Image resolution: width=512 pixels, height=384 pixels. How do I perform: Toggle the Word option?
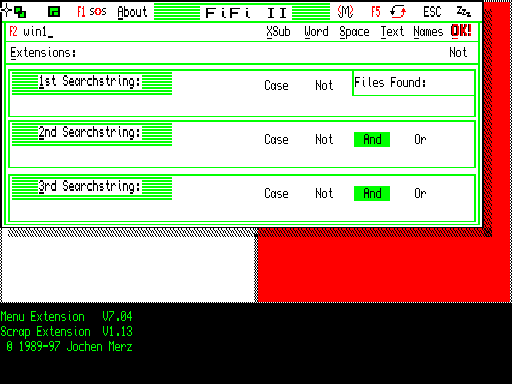(x=316, y=32)
